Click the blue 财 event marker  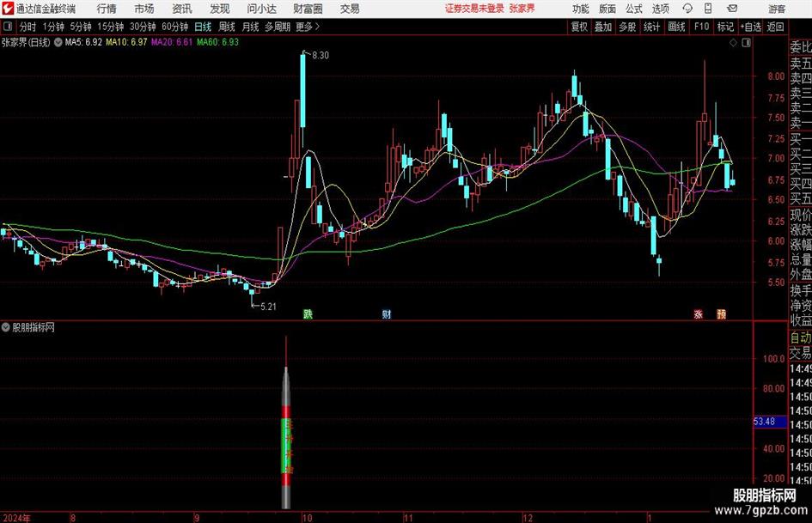point(387,313)
